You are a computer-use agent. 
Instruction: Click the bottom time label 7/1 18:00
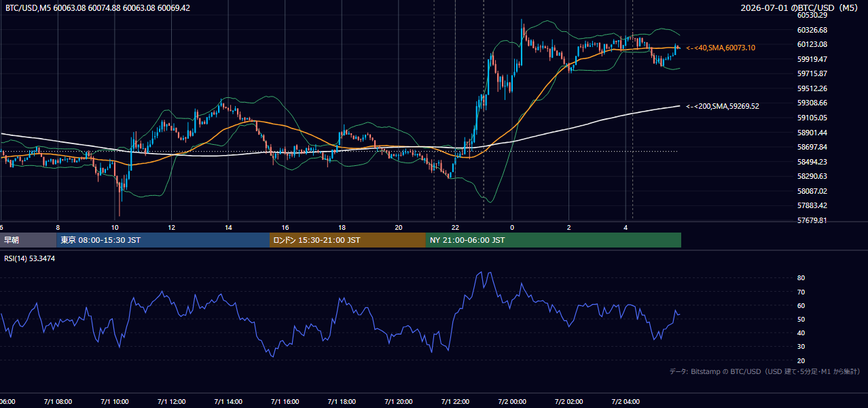pyautogui.click(x=342, y=402)
